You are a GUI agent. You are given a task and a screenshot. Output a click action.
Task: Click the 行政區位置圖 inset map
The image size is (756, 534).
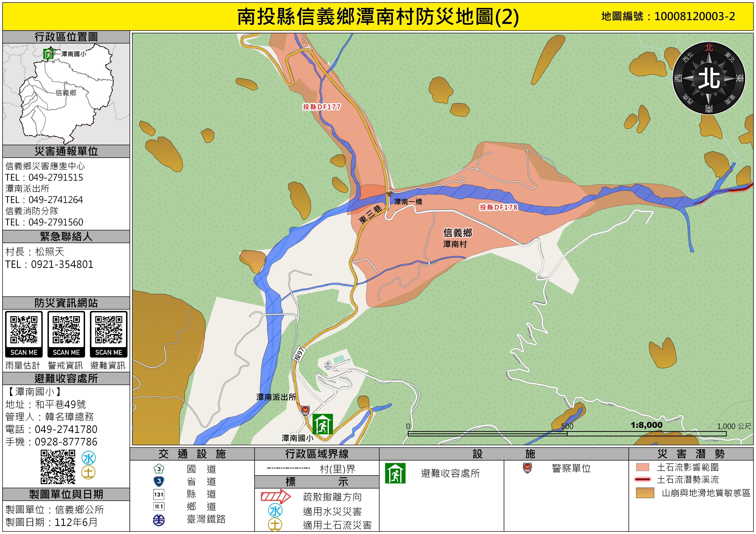[x=66, y=94]
